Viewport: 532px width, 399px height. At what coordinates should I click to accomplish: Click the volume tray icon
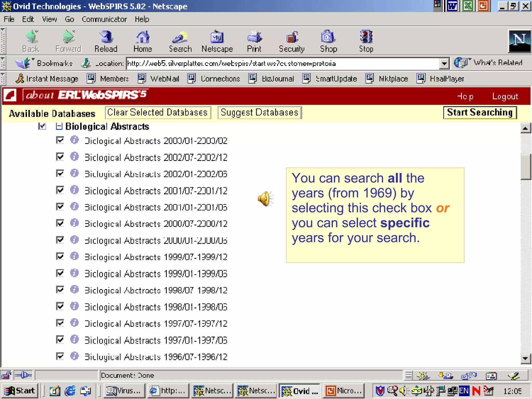[403, 391]
